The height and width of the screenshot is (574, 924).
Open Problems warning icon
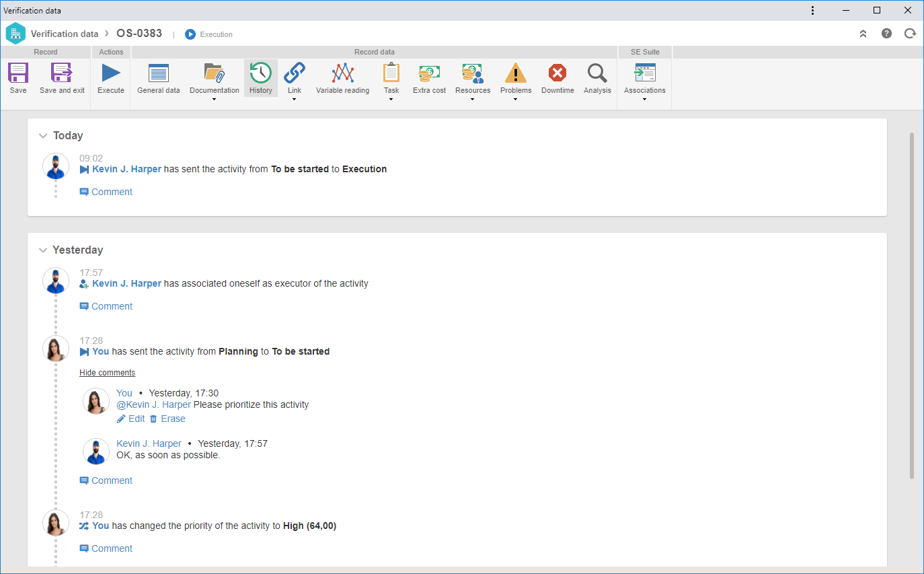click(x=516, y=73)
